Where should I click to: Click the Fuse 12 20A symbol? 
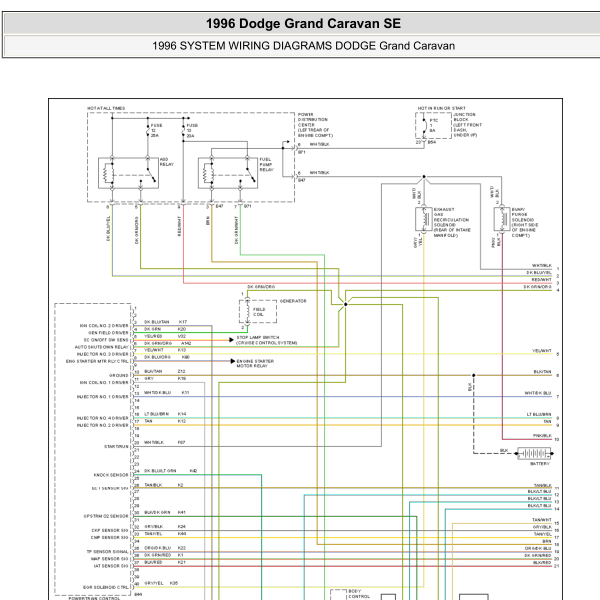click(x=148, y=130)
